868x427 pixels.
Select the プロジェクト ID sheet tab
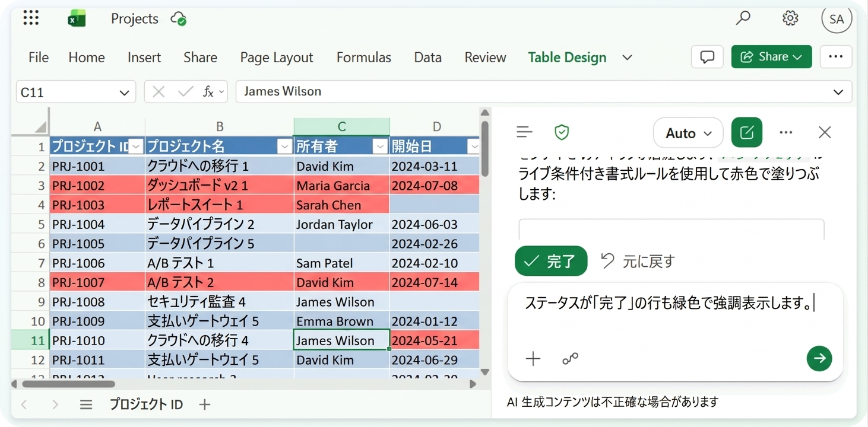[x=146, y=404]
